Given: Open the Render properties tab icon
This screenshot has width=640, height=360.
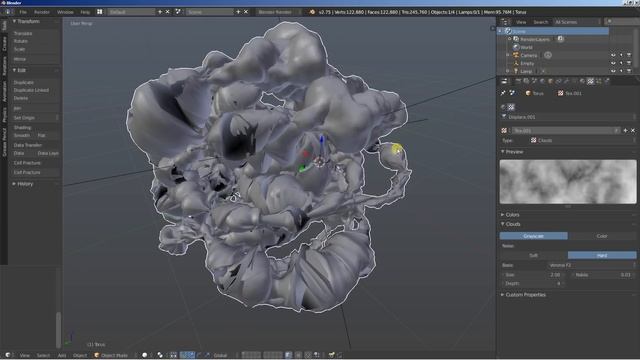Looking at the screenshot, I should coord(518,81).
